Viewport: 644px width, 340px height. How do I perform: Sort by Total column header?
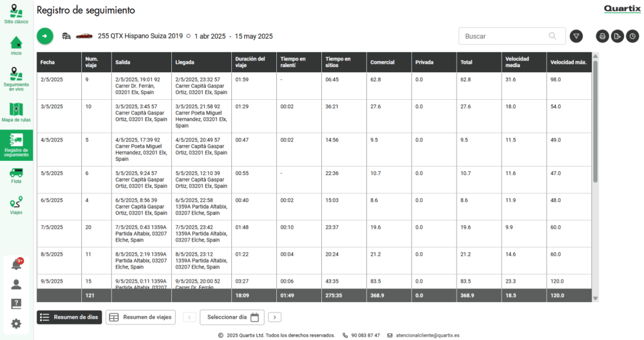[479, 62]
